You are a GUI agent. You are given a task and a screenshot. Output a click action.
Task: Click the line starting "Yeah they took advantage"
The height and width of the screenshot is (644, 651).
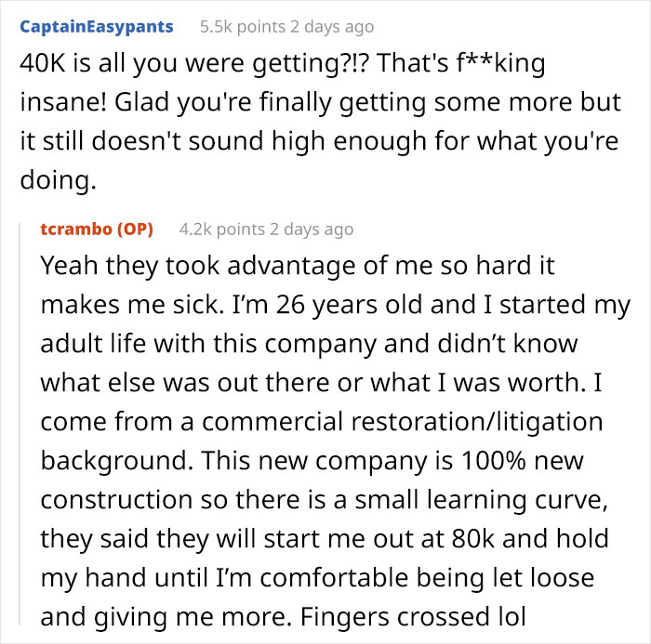298,266
